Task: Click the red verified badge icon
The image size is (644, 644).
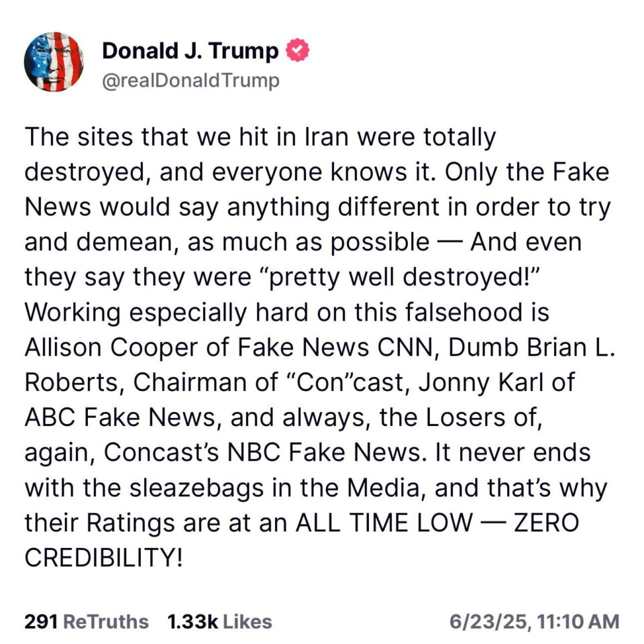Action: coord(297,50)
